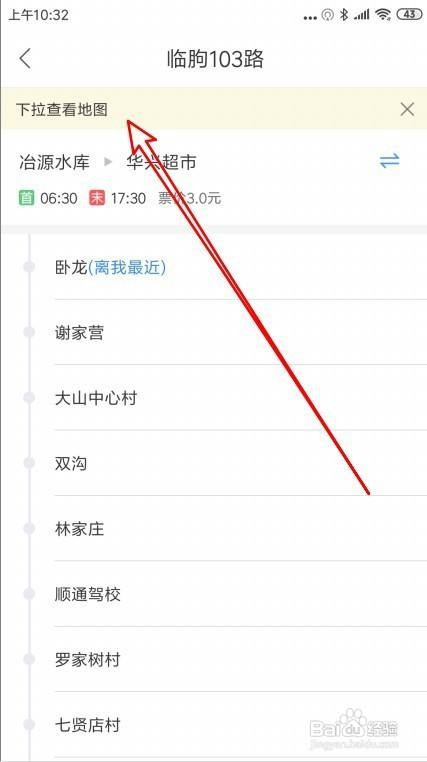
Task: Tap the arrow between 冶源水库 and 华兴超市
Action: (108, 162)
